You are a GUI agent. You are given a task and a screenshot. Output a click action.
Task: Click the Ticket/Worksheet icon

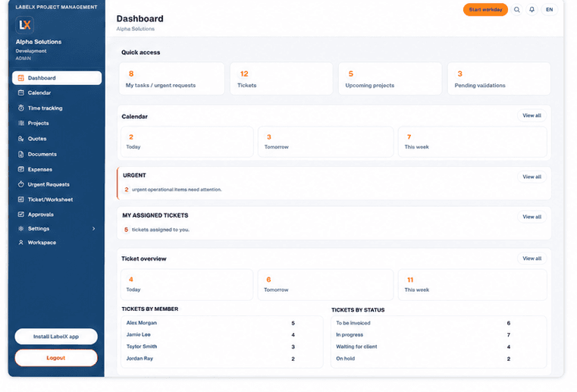21,199
